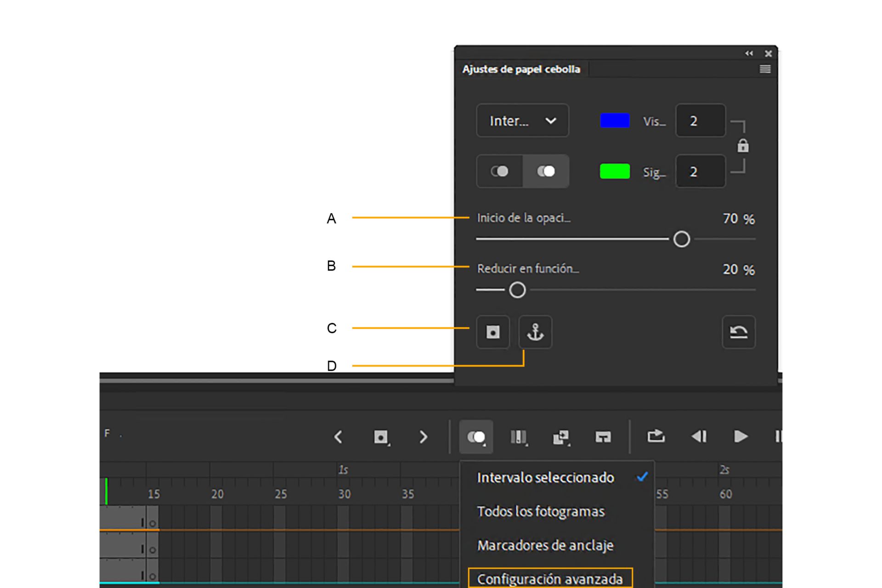Viewport: 882px width, 588px height.
Task: Click the blue previous frames color swatch
Action: (615, 121)
